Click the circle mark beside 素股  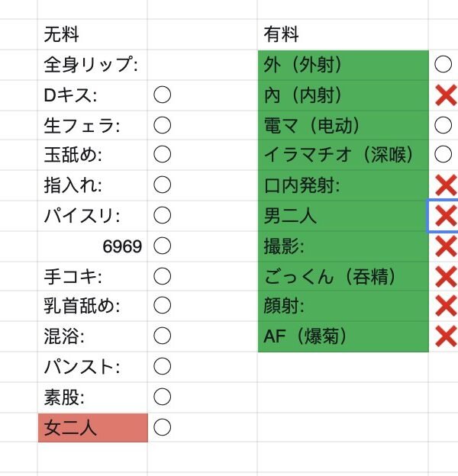click(162, 397)
